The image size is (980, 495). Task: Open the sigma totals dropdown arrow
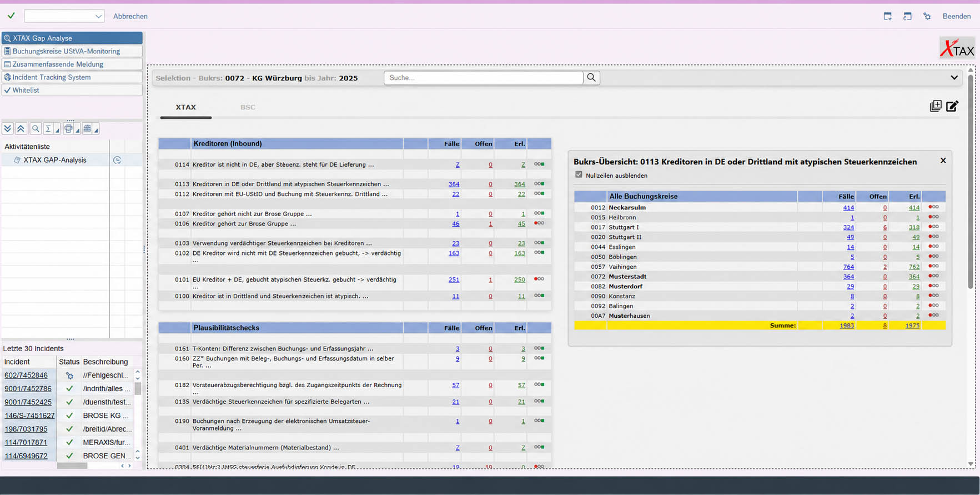pos(58,130)
